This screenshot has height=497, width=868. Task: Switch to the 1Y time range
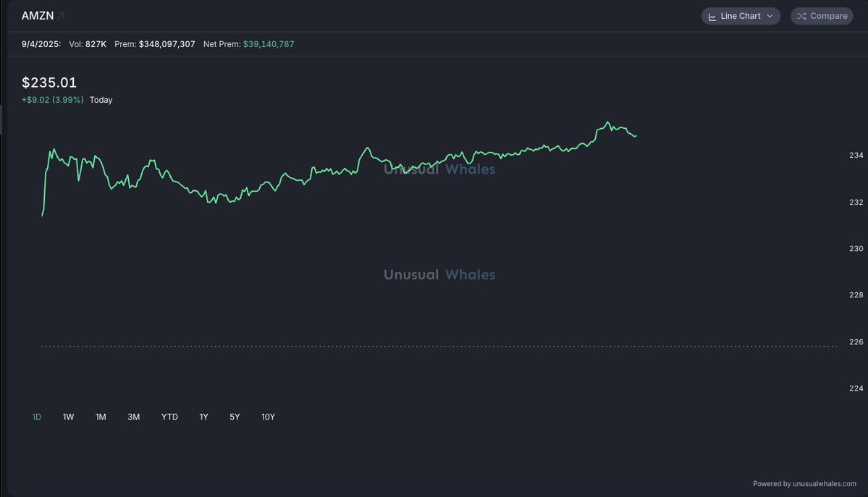203,417
